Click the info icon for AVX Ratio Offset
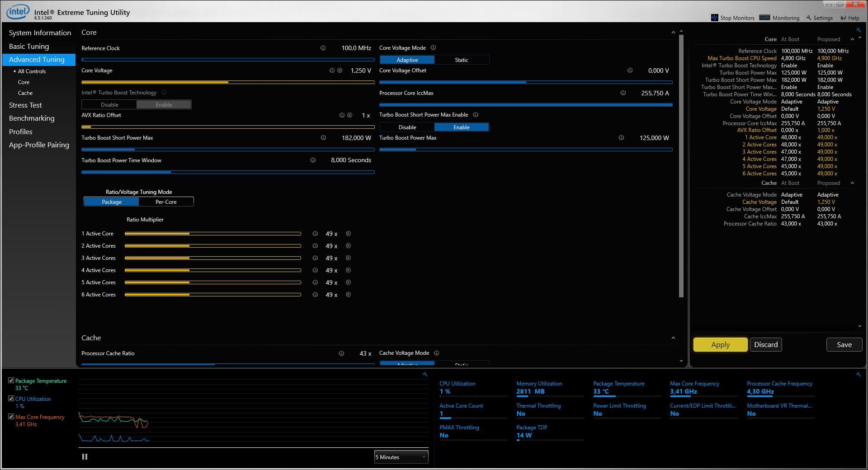868x470 pixels. (x=342, y=115)
